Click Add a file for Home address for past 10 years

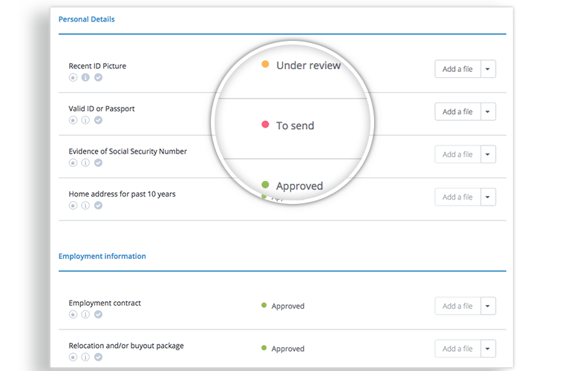457,197
